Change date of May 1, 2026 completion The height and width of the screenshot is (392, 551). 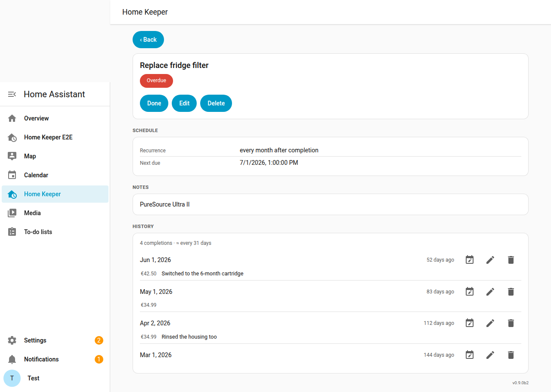(470, 292)
